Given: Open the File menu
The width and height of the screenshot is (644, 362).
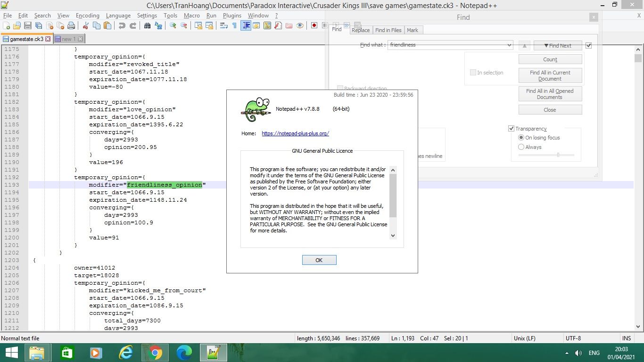Looking at the screenshot, I should (x=8, y=16).
